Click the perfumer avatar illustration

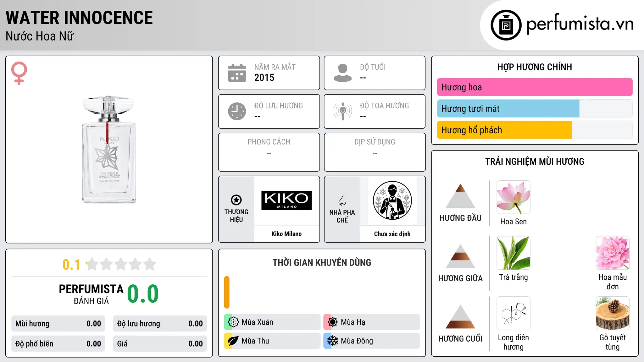392,200
